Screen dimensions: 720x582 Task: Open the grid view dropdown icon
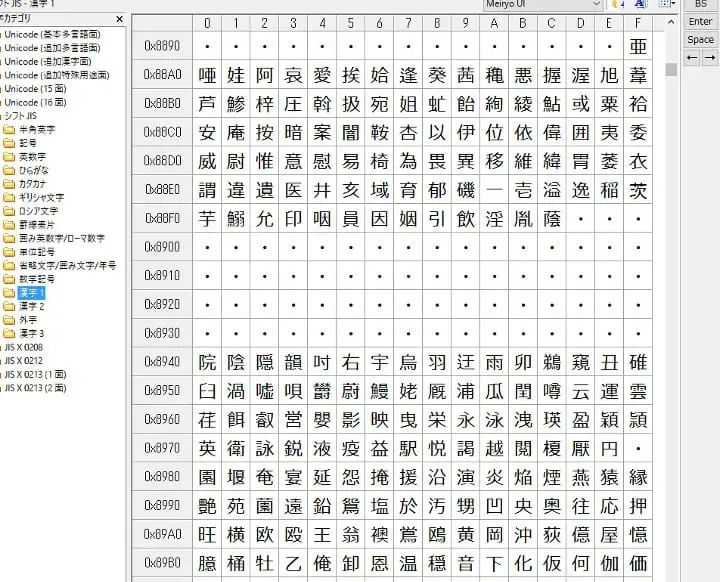click(667, 5)
